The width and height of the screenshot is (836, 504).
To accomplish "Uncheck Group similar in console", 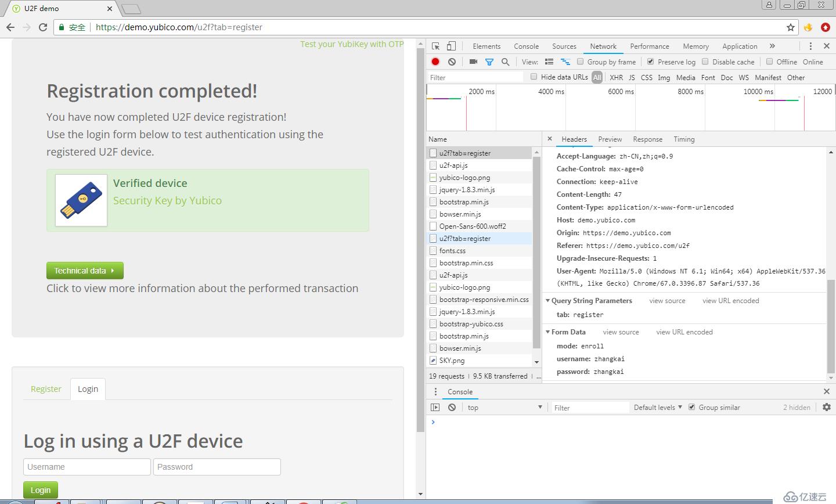I will [x=691, y=407].
